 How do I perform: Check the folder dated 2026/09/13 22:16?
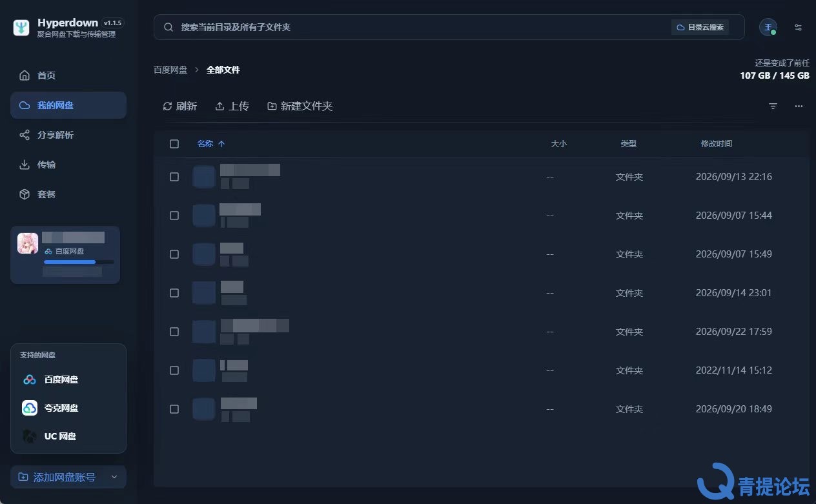(x=174, y=177)
